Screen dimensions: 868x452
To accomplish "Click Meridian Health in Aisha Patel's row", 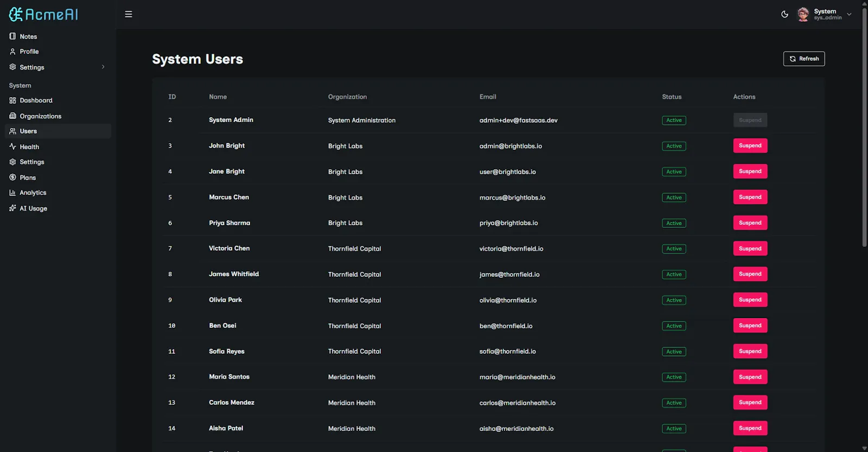I will 352,429.
